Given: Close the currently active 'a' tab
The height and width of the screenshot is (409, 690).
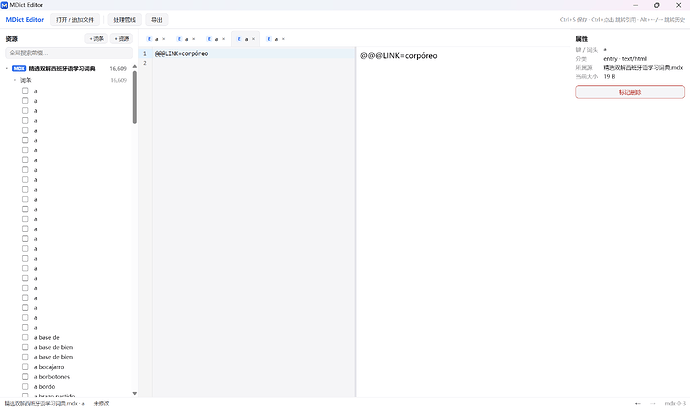Looking at the screenshot, I should (x=253, y=39).
